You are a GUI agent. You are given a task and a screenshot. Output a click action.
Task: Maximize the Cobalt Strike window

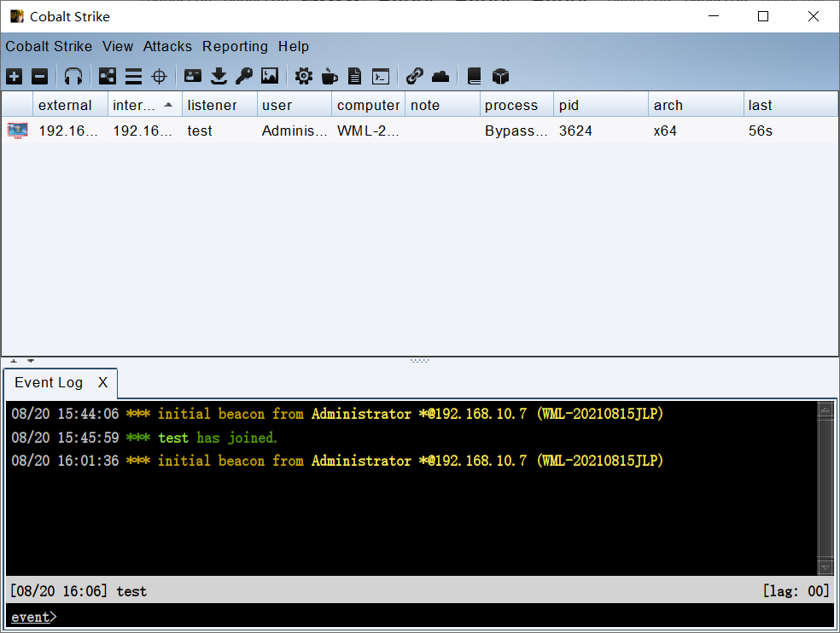click(x=763, y=16)
